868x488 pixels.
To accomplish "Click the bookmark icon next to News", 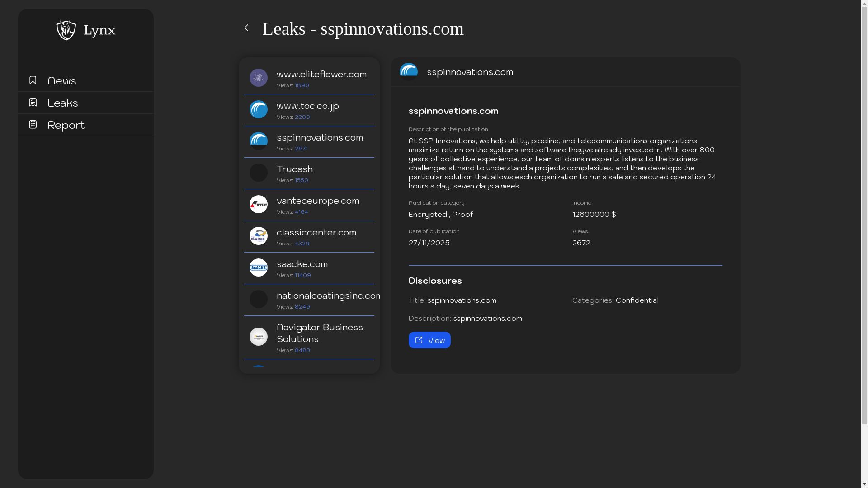I will click(33, 80).
